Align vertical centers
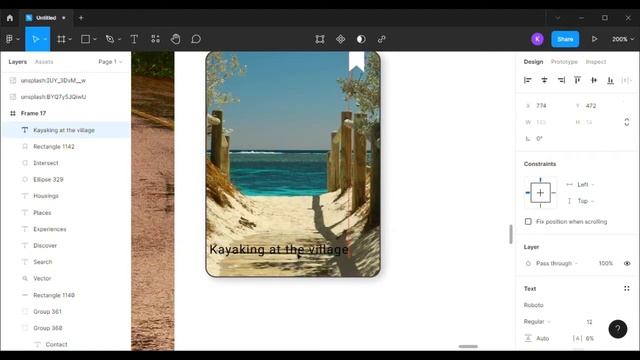This screenshot has width=640, height=360. point(594,80)
